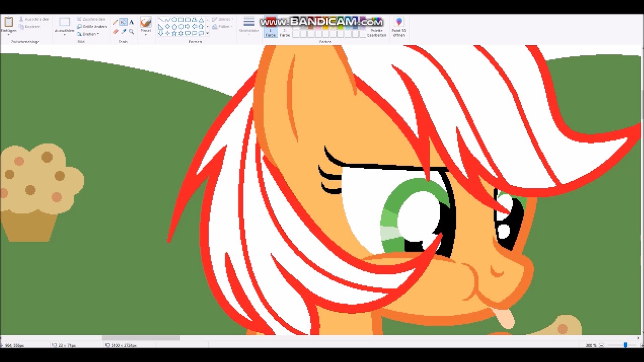Select the Magnifier tool

coord(132,32)
